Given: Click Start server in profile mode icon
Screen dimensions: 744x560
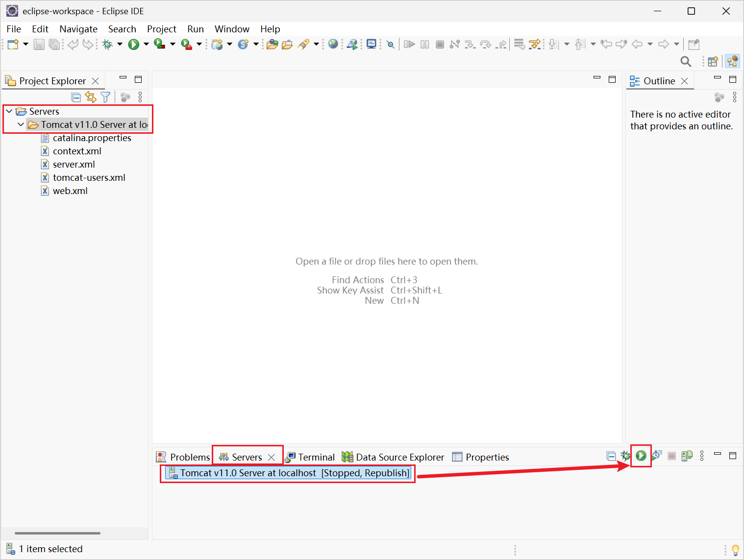Looking at the screenshot, I should 657,456.
